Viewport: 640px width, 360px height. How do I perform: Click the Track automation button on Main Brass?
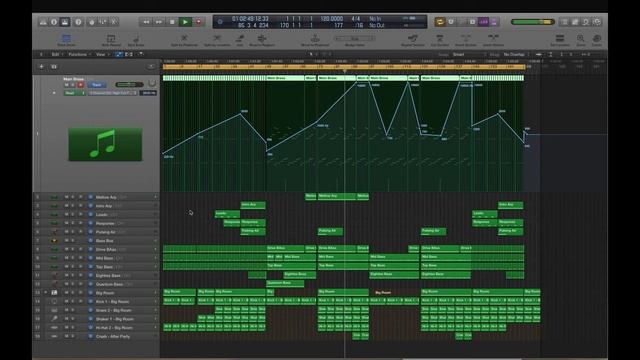pos(96,85)
